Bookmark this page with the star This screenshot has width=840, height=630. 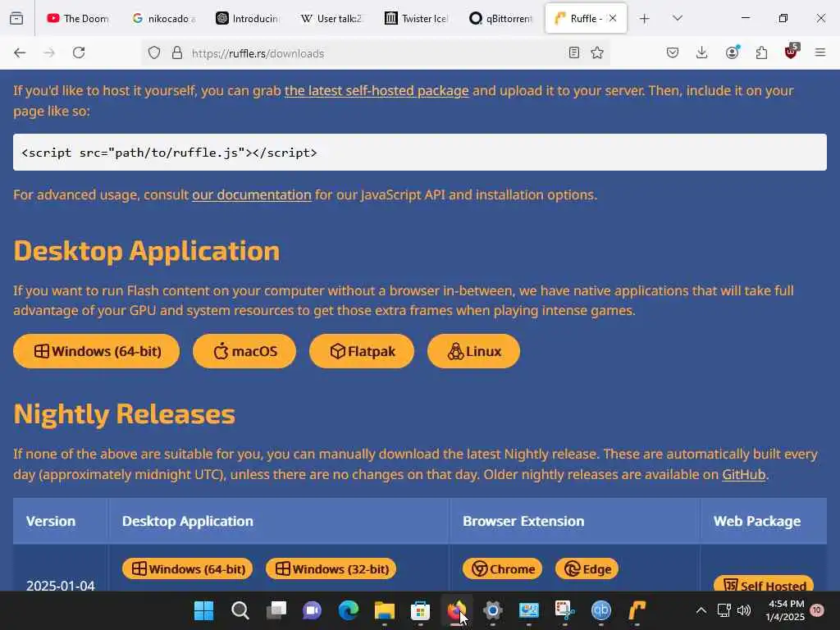[597, 53]
